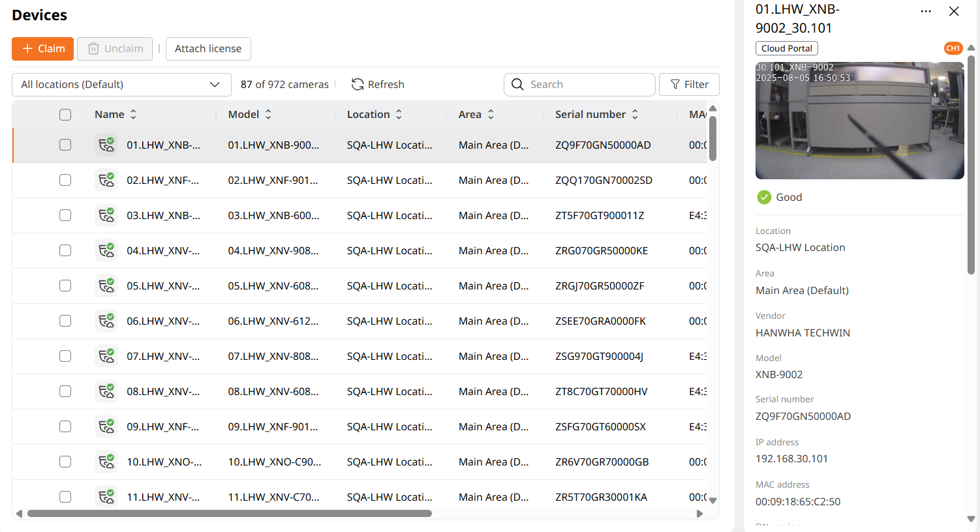Toggle the select-all header checkbox
Screen dimensions: 980x532
pyautogui.click(x=65, y=115)
